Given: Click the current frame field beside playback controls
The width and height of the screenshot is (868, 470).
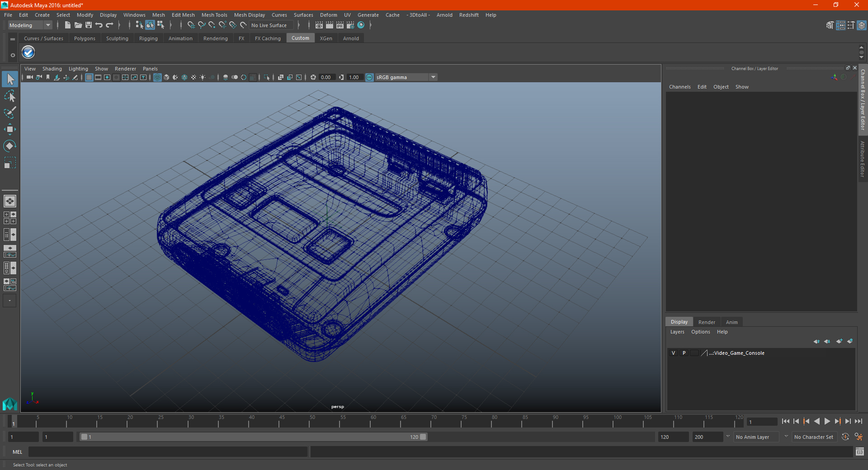Looking at the screenshot, I should tap(762, 422).
